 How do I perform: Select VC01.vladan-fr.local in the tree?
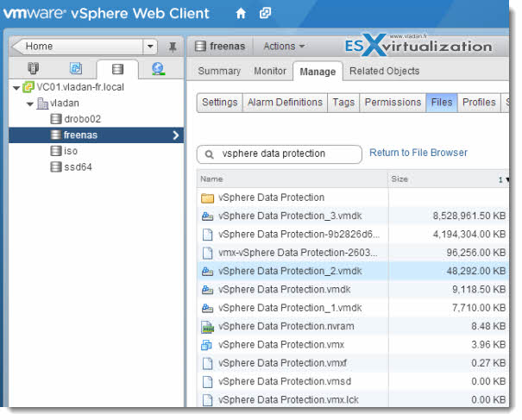[x=80, y=87]
